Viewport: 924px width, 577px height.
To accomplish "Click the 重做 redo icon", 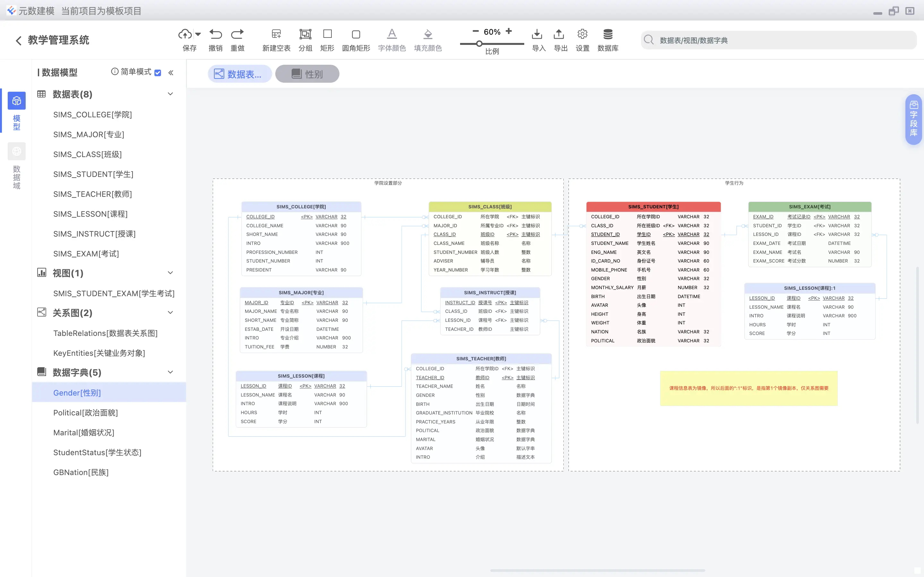I will (x=237, y=34).
